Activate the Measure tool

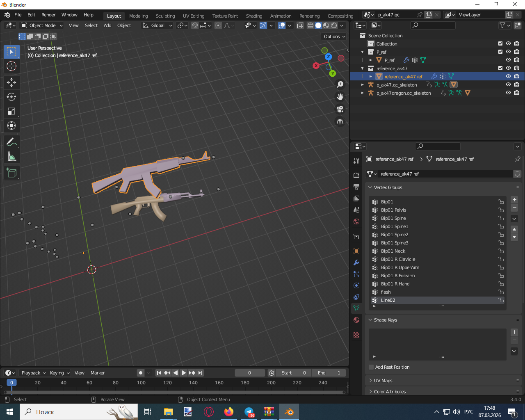pos(11,157)
